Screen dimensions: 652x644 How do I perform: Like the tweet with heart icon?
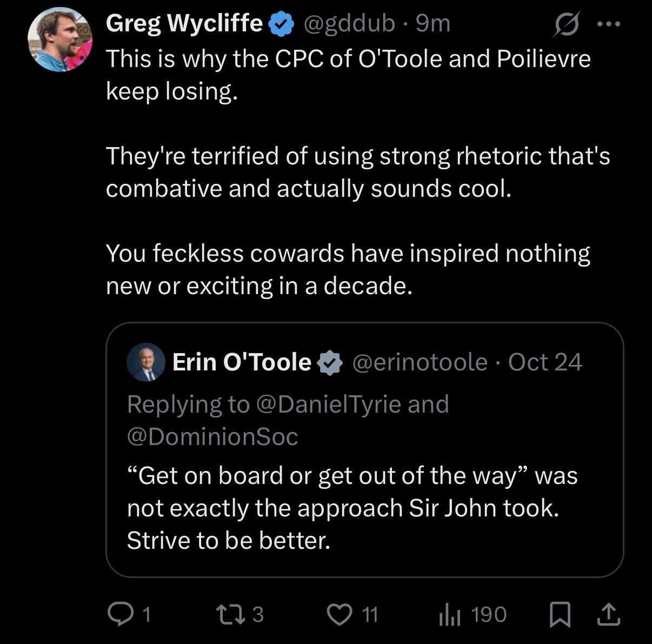(x=340, y=614)
